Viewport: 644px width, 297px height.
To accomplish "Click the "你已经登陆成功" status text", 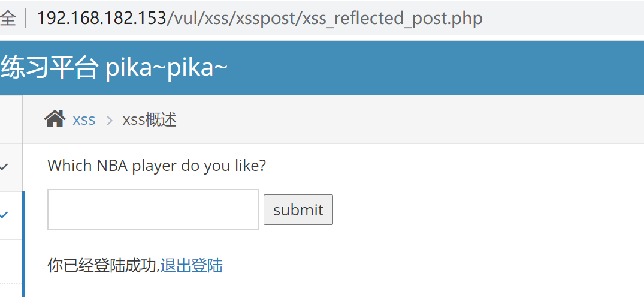I will 102,265.
